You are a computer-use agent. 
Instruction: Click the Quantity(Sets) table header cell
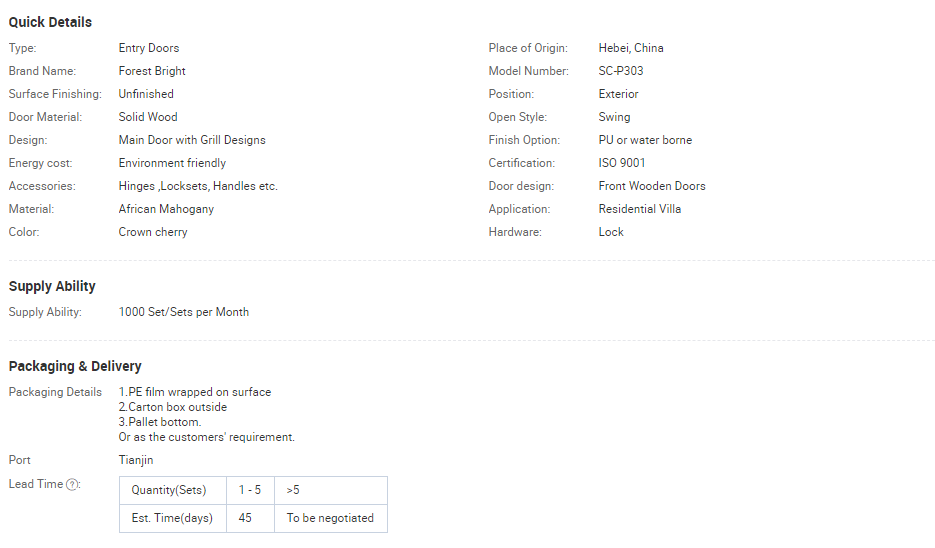169,490
